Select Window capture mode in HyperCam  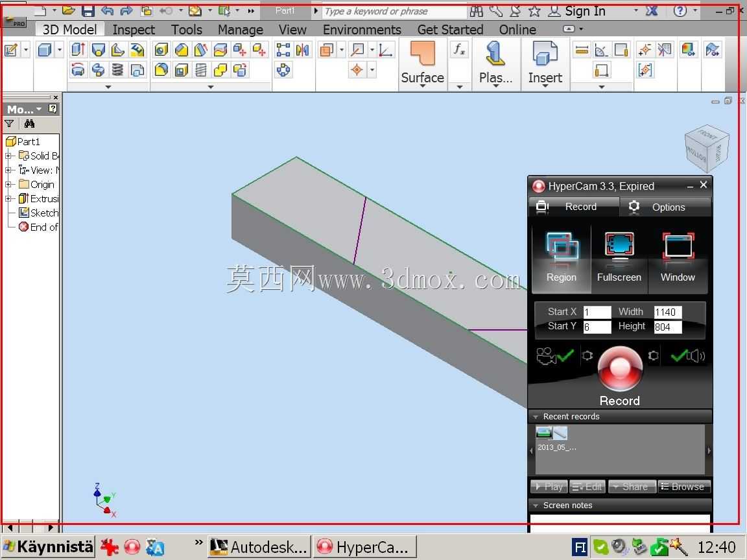678,259
